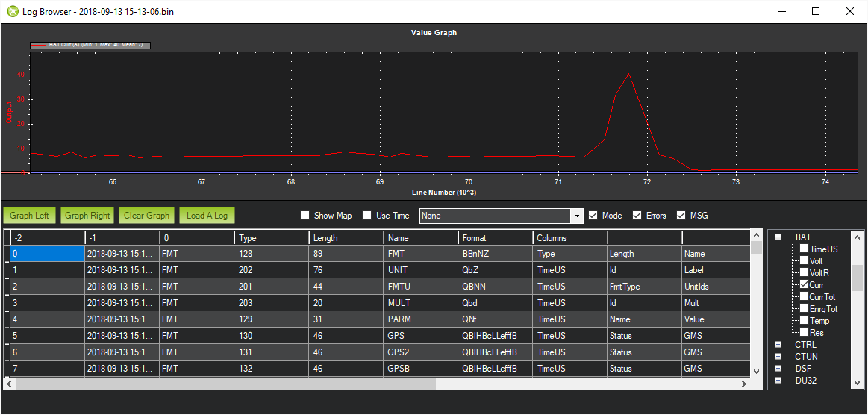Check the Volt checkbox under BAT

(805, 260)
